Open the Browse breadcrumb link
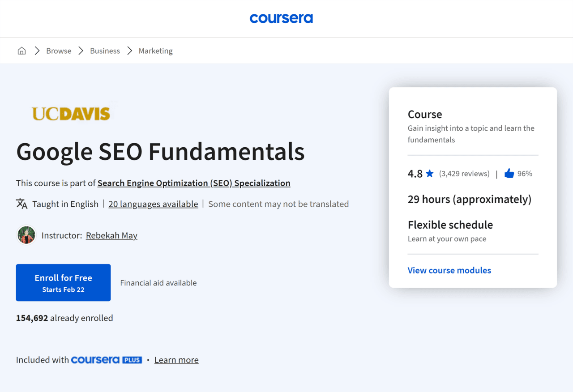573x392 pixels. pos(59,51)
